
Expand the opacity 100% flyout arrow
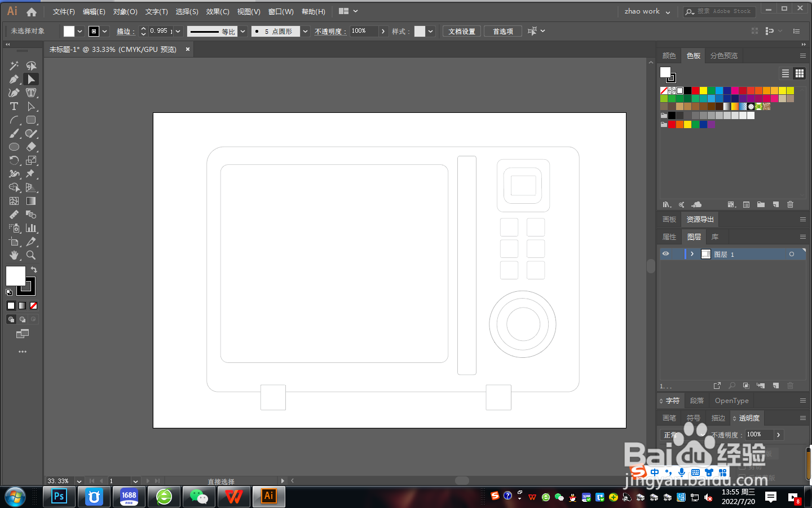pyautogui.click(x=383, y=32)
